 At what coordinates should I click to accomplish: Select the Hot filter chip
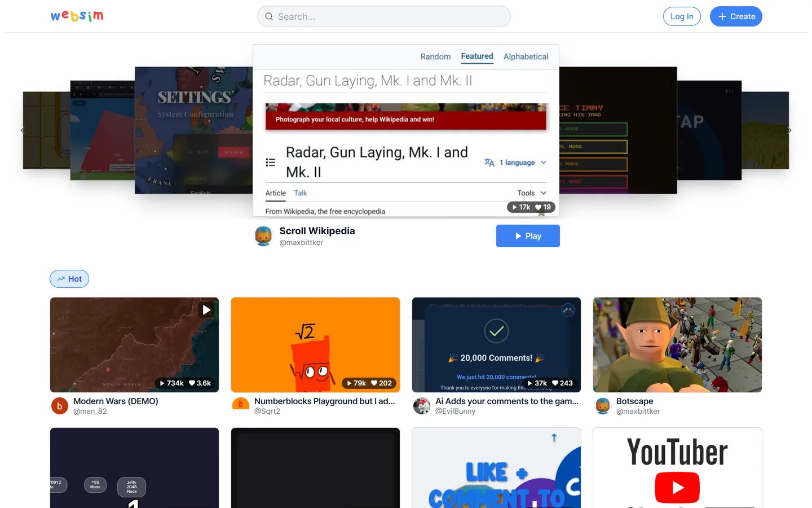69,279
